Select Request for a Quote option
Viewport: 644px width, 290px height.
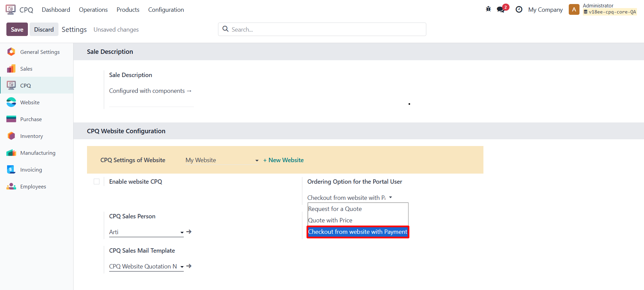click(335, 209)
